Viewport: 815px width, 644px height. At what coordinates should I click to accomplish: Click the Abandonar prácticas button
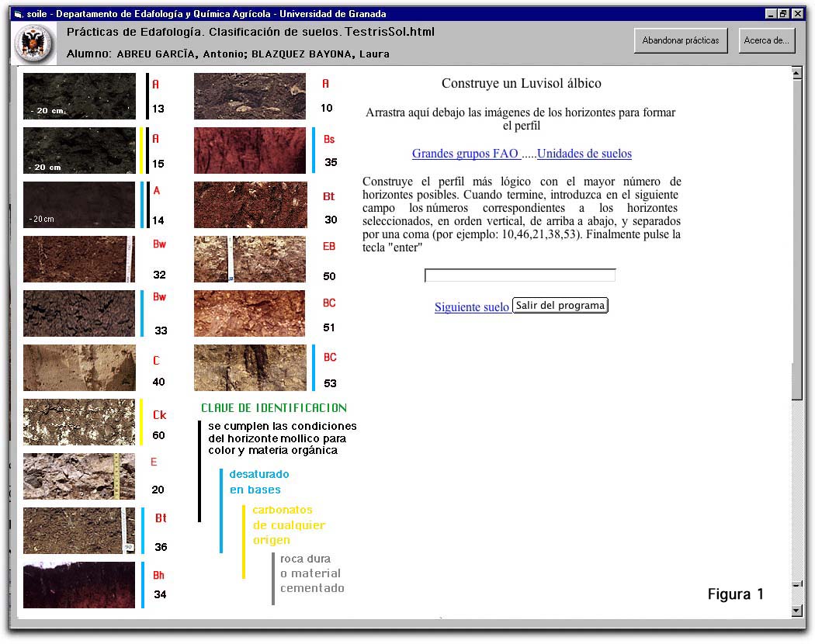point(681,40)
